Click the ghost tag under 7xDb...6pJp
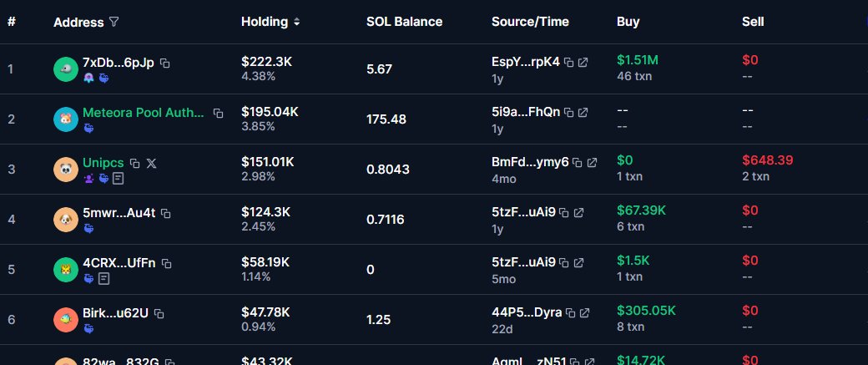 point(88,79)
